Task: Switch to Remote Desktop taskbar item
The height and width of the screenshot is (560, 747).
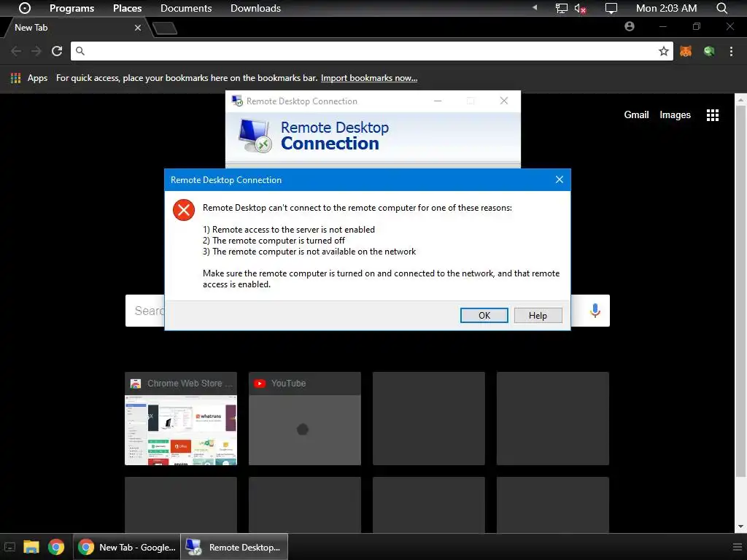Action: click(x=234, y=547)
